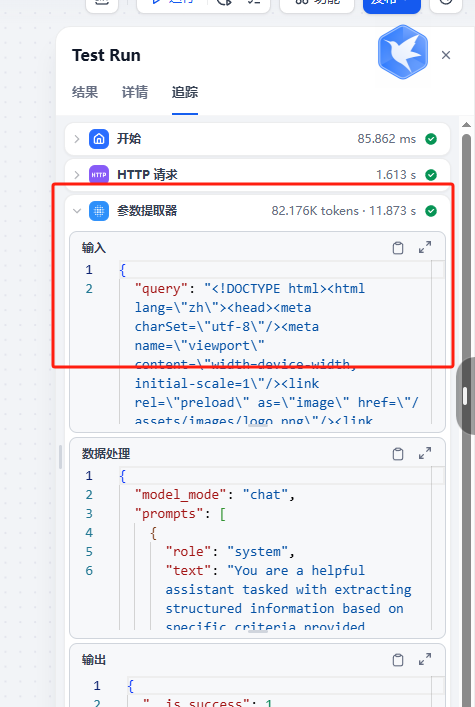Click the charSet=\"utf-8\" line
The image size is (475, 707).
tap(226, 326)
